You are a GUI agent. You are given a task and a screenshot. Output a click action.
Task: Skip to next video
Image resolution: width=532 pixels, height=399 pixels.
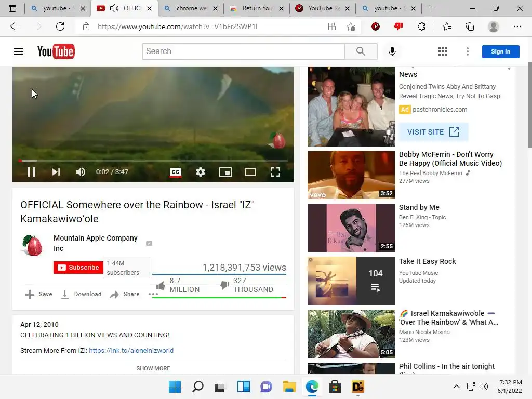[56, 172]
